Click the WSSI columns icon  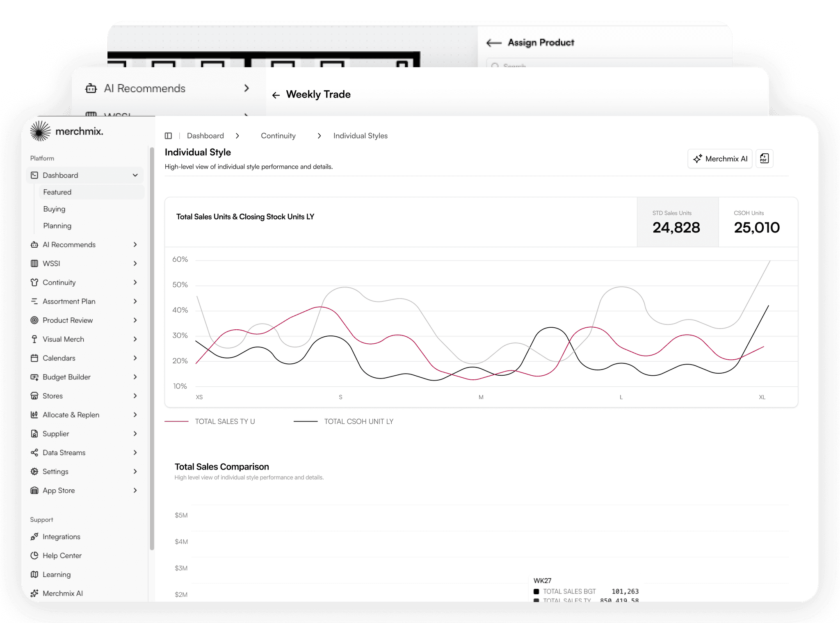coord(34,263)
